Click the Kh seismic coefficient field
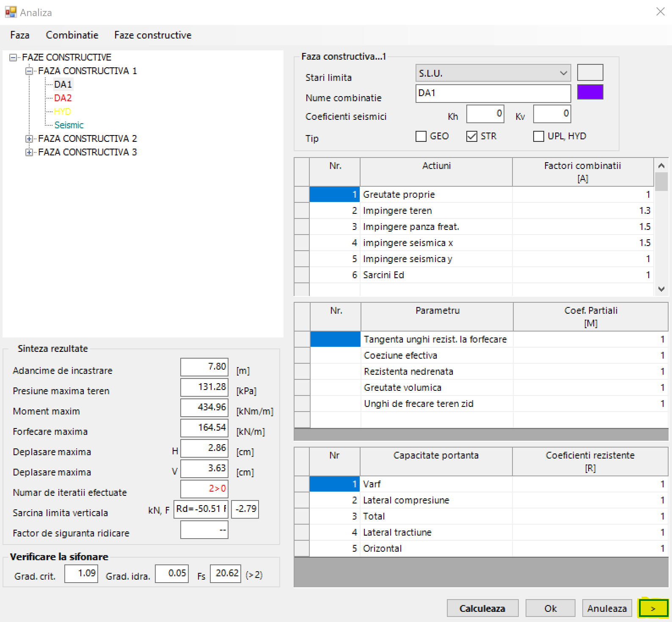The image size is (672, 622). [485, 114]
